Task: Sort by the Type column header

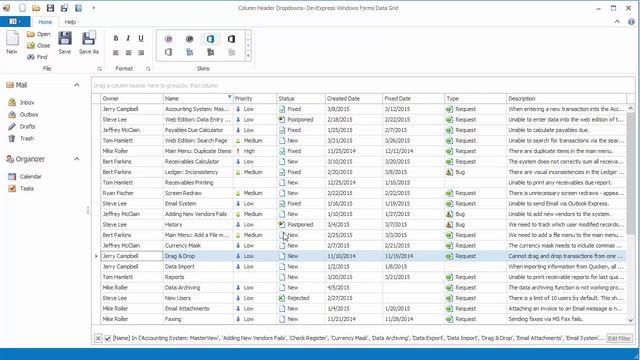Action: (476, 98)
